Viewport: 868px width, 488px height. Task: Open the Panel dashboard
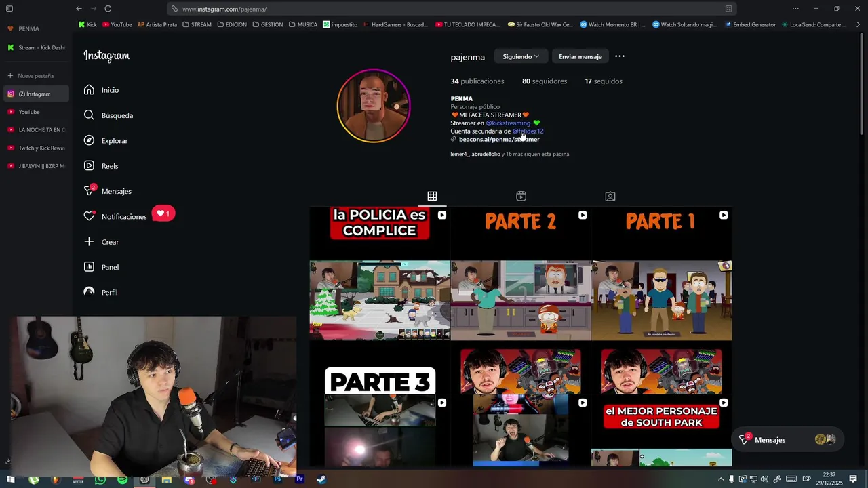pyautogui.click(x=101, y=267)
